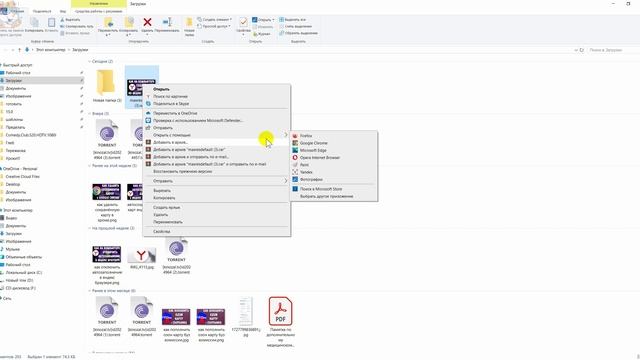The height and width of the screenshot is (360, 640).
Task: Open with Google Chrome in submenu
Action: coord(313,143)
